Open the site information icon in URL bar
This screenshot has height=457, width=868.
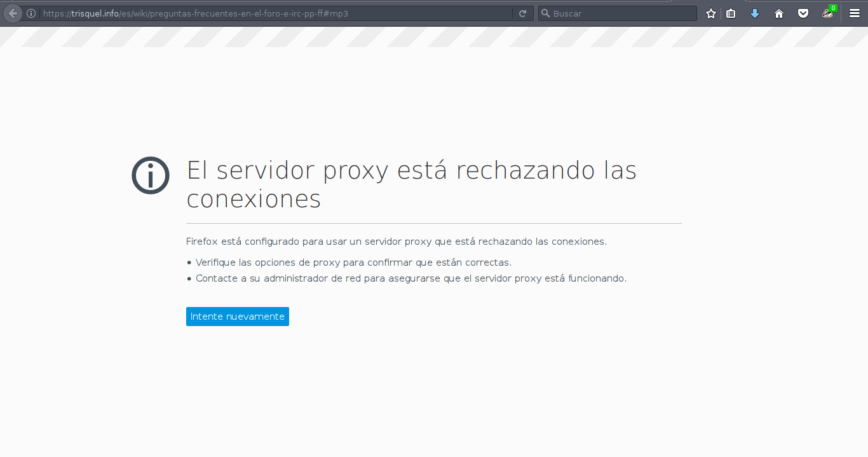[x=31, y=13]
